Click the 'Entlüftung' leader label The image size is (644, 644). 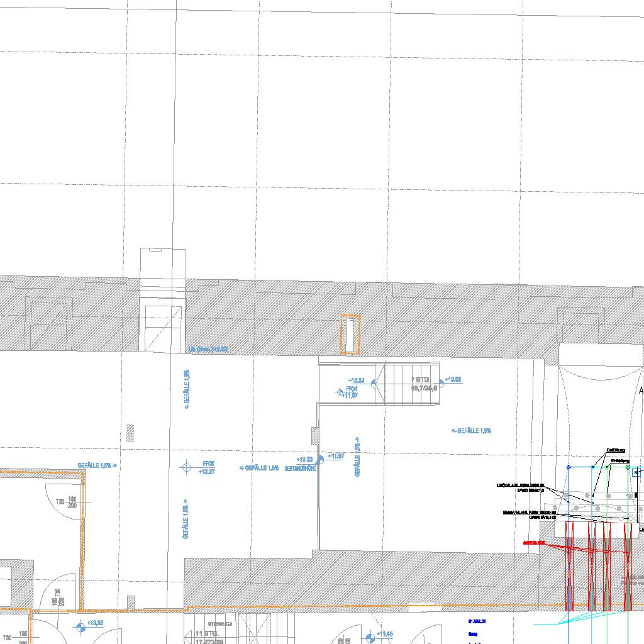[616, 450]
